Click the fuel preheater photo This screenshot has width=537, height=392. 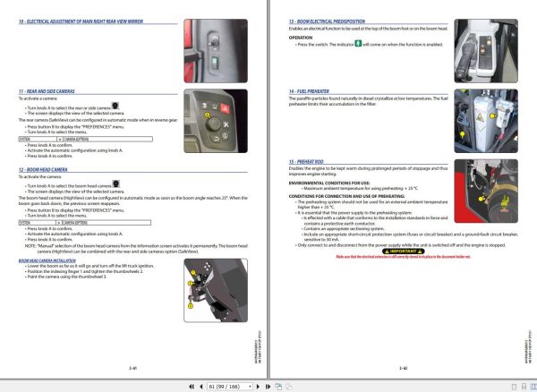(x=486, y=121)
